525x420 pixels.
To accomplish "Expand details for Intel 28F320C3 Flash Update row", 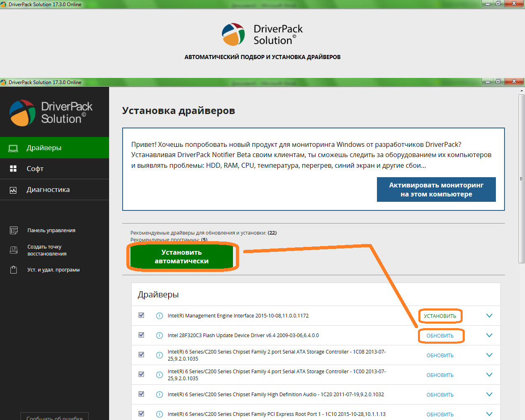I will tap(489, 336).
